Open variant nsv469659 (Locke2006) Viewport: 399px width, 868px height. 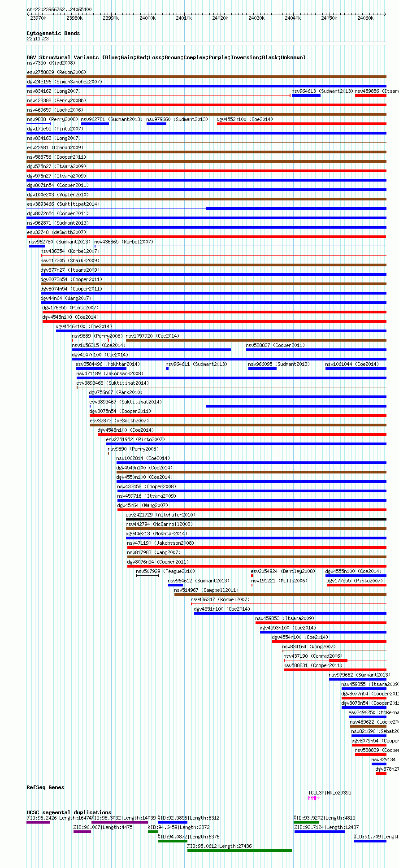[x=206, y=114]
